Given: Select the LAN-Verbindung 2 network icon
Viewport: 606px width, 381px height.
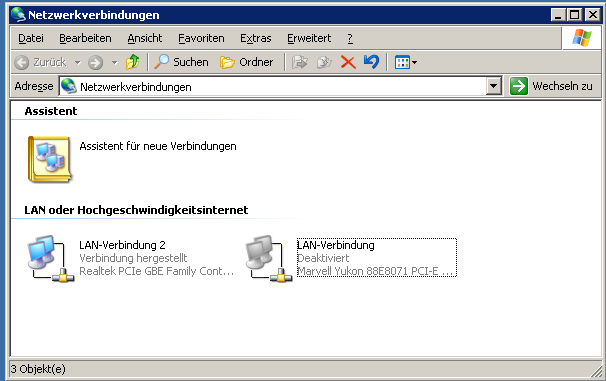Looking at the screenshot, I should 50,258.
